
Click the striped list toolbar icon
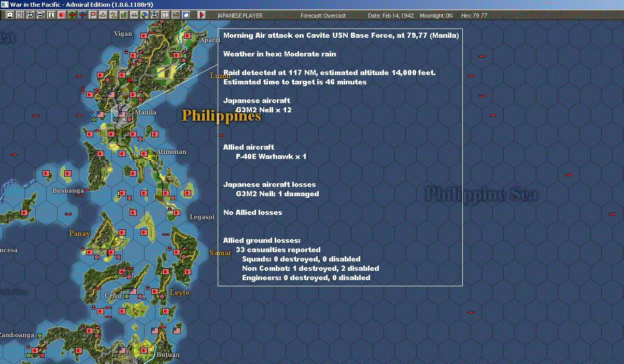click(x=175, y=15)
